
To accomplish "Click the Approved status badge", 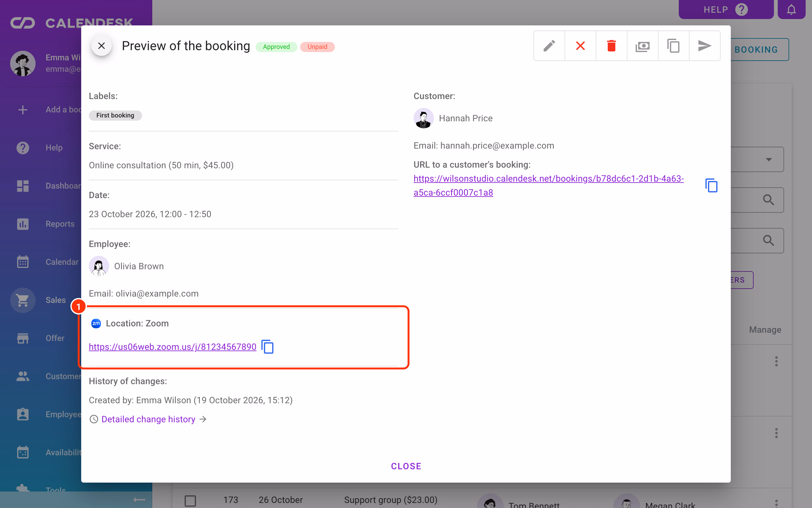I will tap(276, 47).
